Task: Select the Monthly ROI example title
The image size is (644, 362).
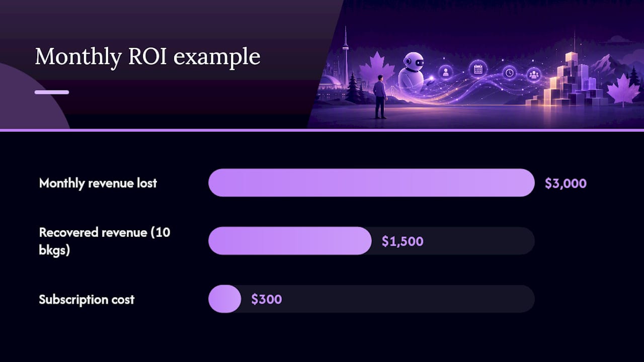Action: 148,57
